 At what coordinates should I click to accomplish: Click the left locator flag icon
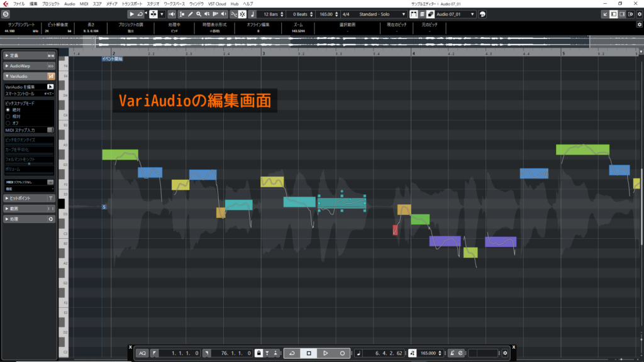coord(155,353)
